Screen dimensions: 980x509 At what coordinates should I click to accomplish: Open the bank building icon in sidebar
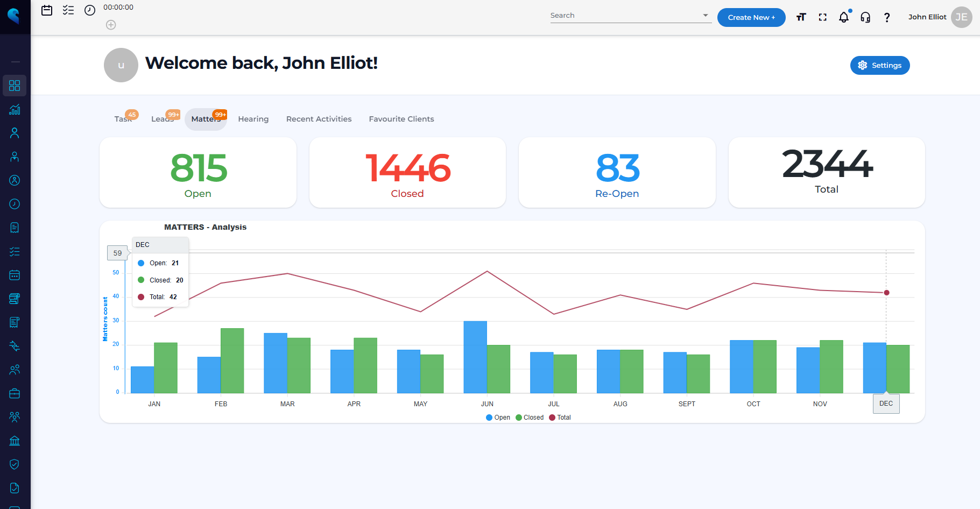pos(15,441)
